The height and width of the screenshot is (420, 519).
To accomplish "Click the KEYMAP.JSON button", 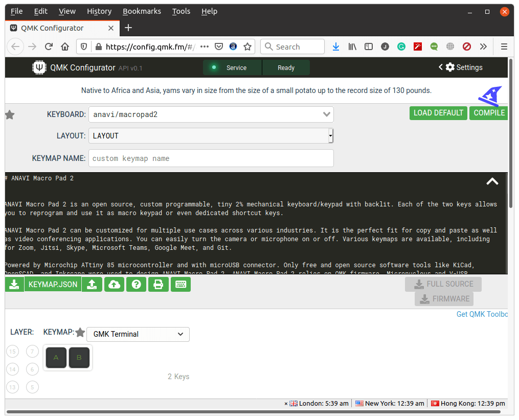I will point(53,285).
